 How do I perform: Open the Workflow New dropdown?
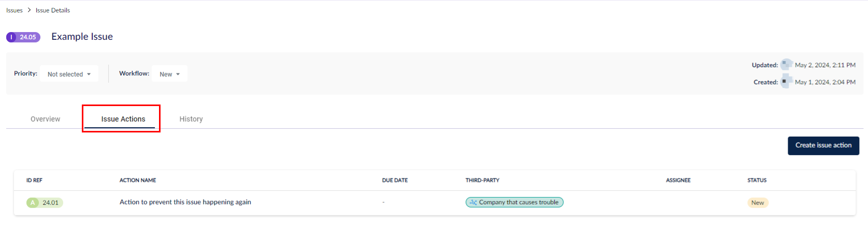click(170, 74)
